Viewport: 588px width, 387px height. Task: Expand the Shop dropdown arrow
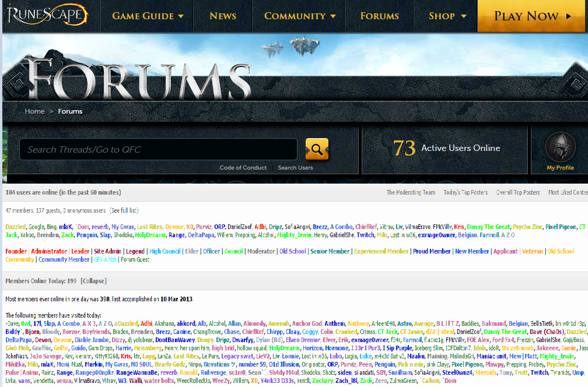pyautogui.click(x=464, y=16)
